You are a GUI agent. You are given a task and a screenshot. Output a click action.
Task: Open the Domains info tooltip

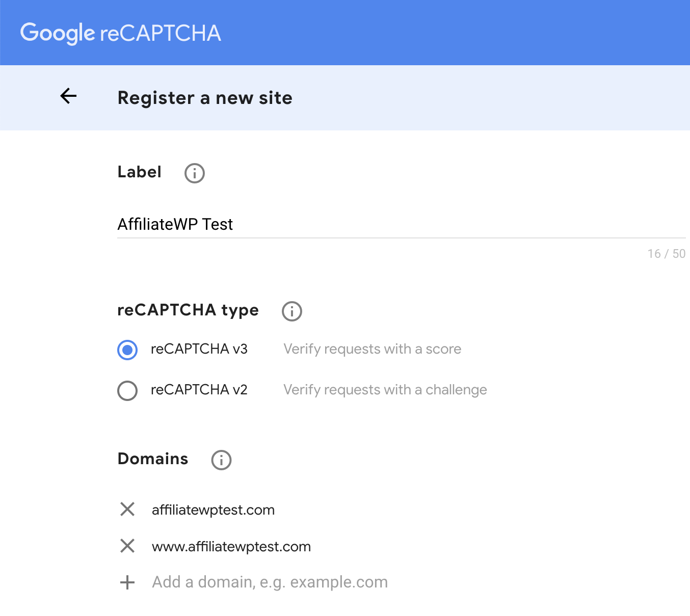221,460
